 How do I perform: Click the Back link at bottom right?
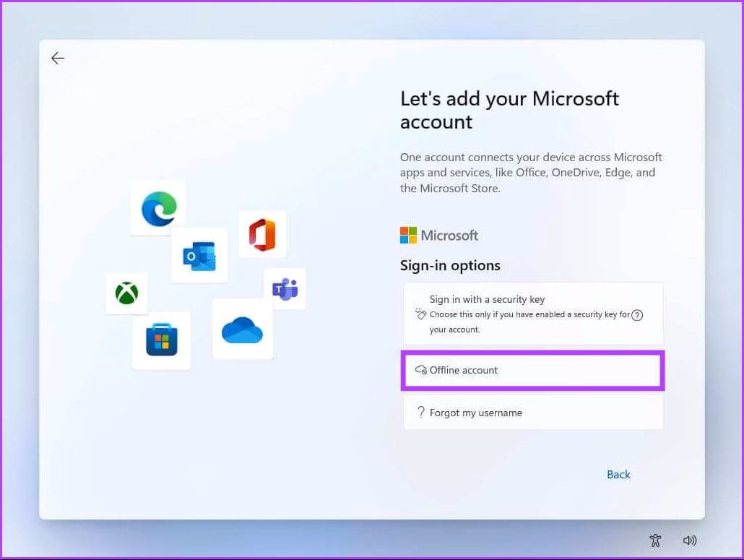618,474
